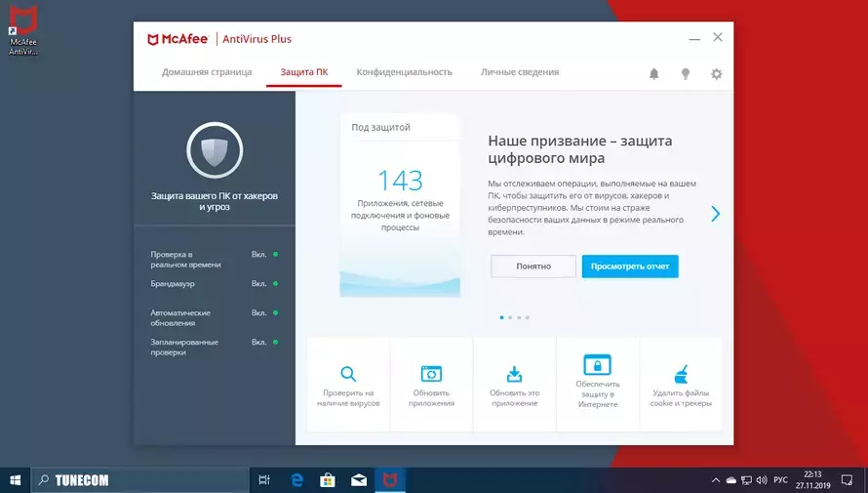
Task: Click Обновить приложения tile label
Action: (x=431, y=398)
